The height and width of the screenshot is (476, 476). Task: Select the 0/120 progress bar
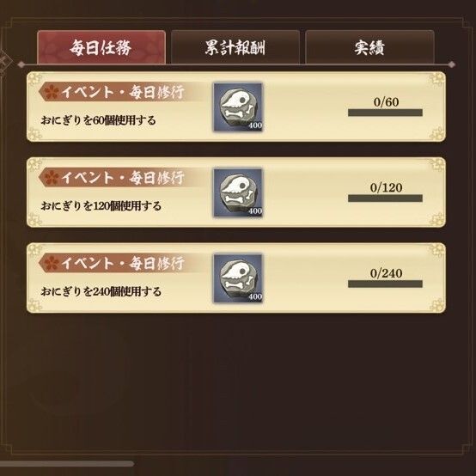tap(385, 198)
